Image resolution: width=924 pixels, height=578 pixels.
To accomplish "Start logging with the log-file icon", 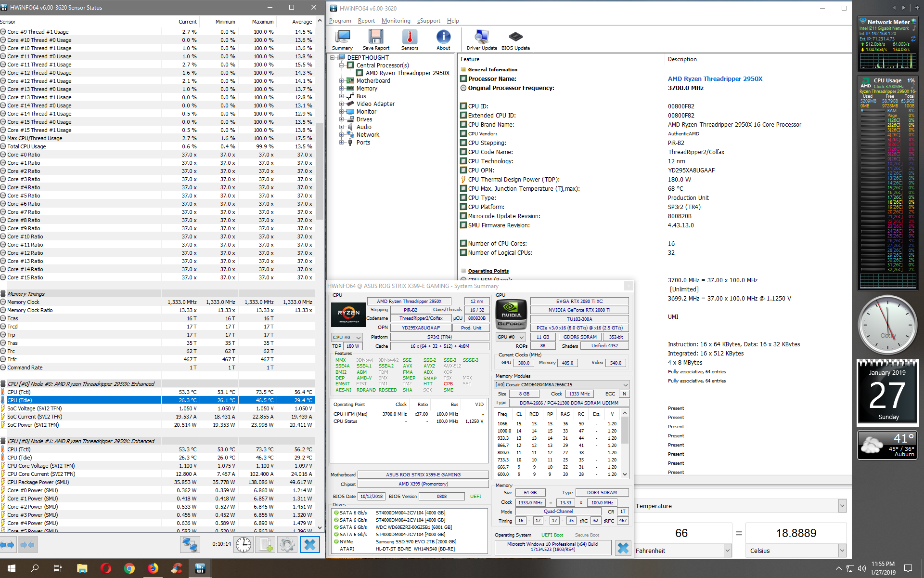I will pyautogui.click(x=265, y=544).
